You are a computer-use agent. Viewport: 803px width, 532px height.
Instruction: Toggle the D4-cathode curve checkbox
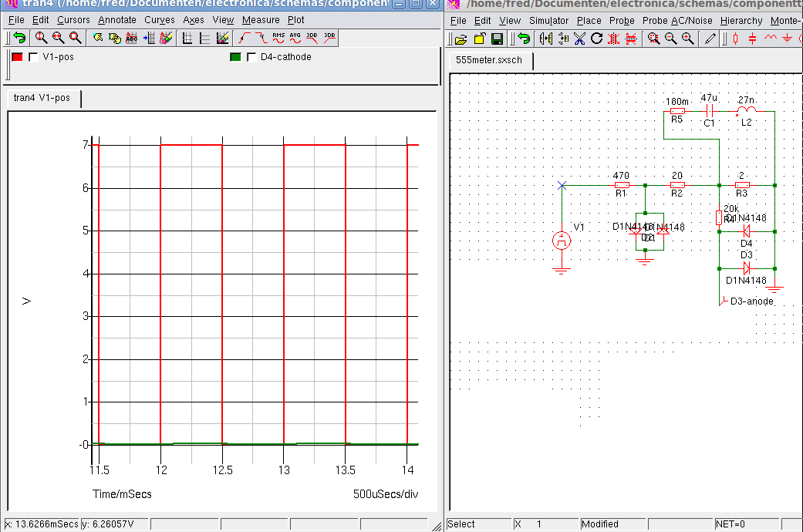pyautogui.click(x=251, y=57)
